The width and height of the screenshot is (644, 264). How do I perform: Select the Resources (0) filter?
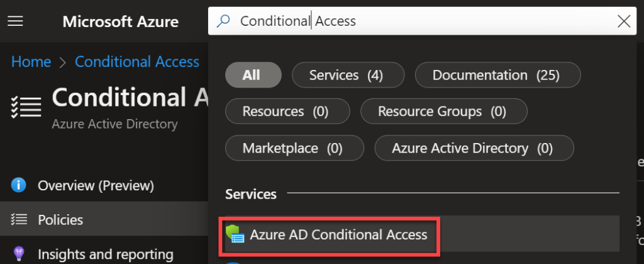tap(287, 111)
